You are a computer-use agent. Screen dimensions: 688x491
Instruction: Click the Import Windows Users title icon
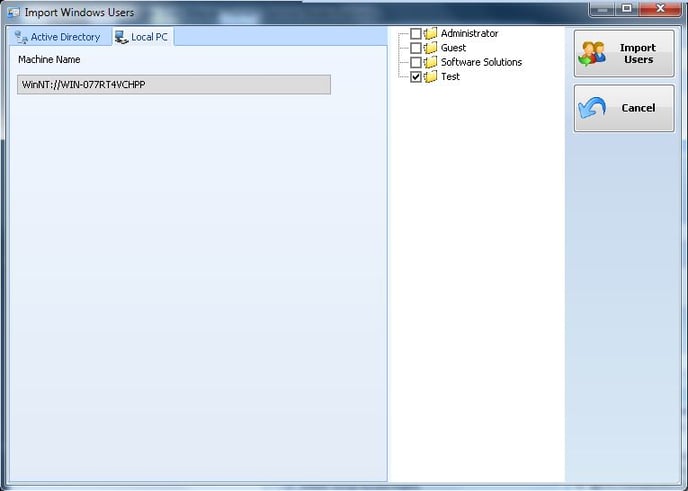pos(14,12)
